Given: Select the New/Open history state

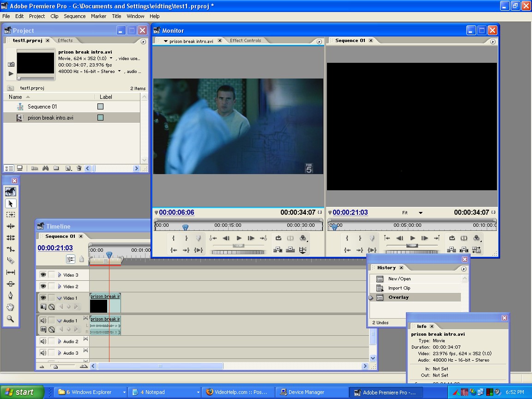Looking at the screenshot, I should click(x=415, y=279).
